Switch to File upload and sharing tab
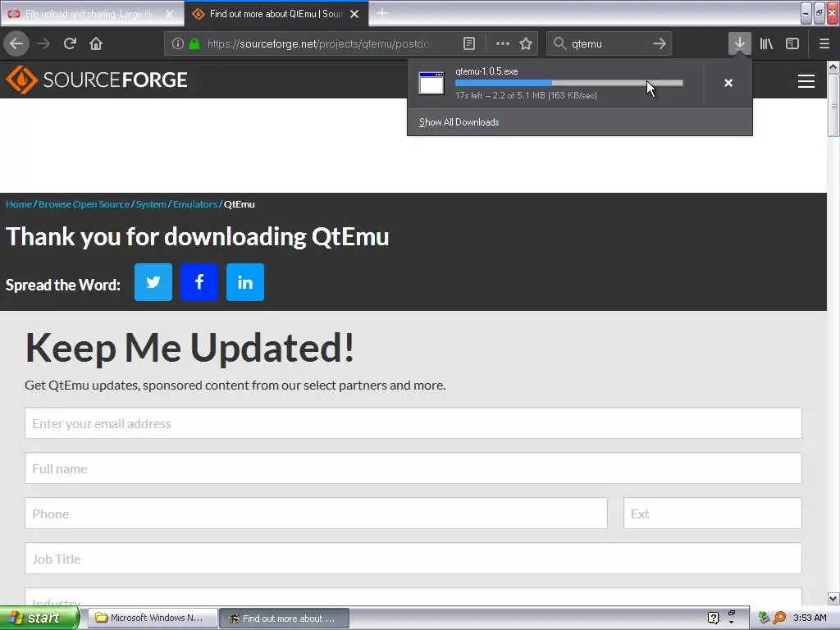Image resolution: width=840 pixels, height=630 pixels. (92, 14)
